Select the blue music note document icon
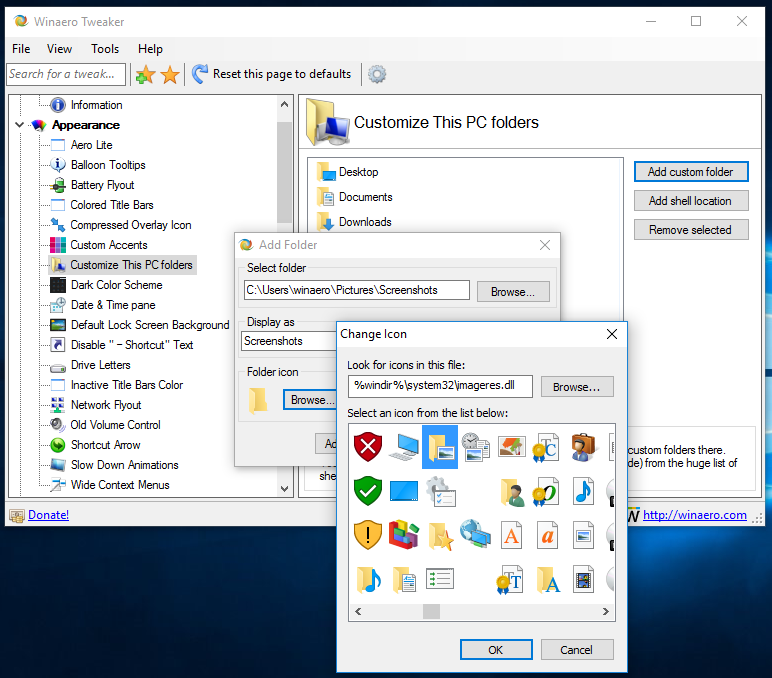 point(583,491)
